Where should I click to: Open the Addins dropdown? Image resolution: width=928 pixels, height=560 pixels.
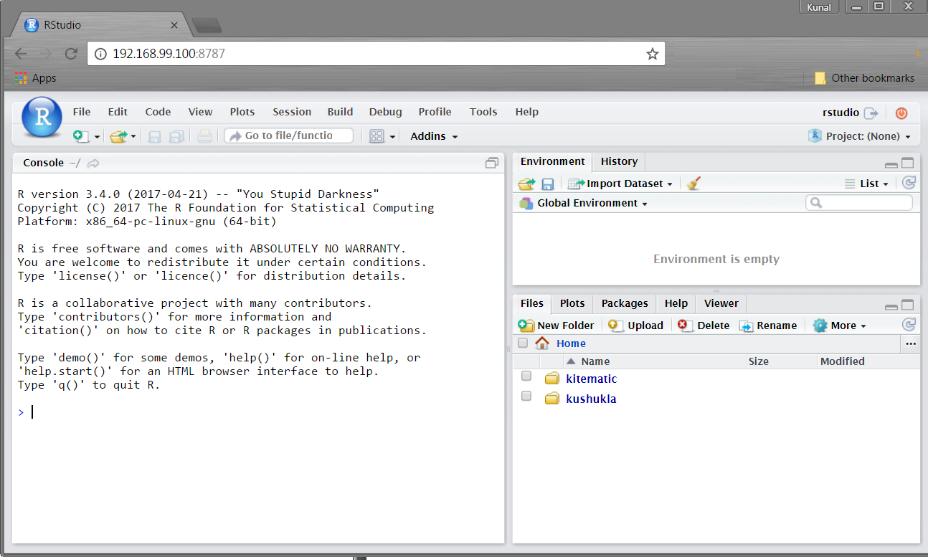click(x=434, y=136)
